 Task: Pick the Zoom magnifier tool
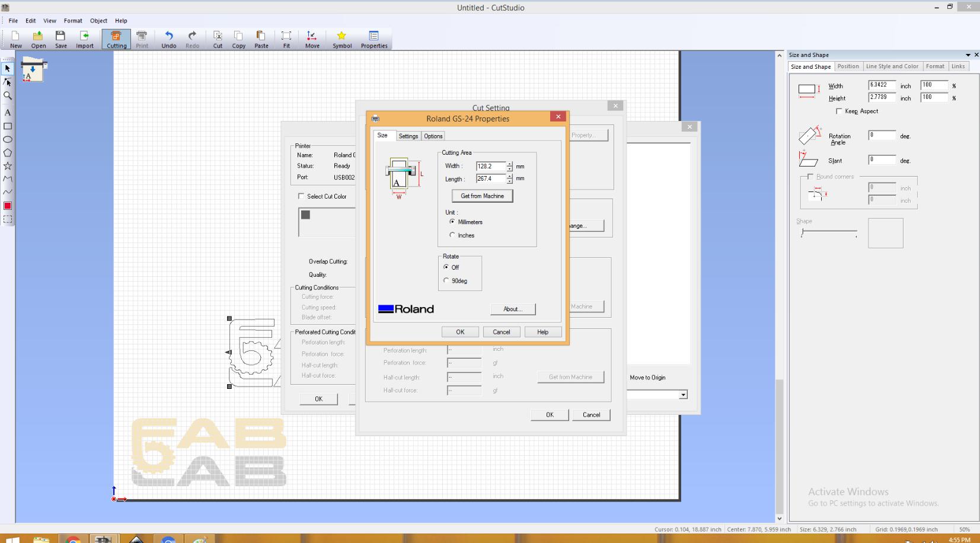pyautogui.click(x=8, y=95)
